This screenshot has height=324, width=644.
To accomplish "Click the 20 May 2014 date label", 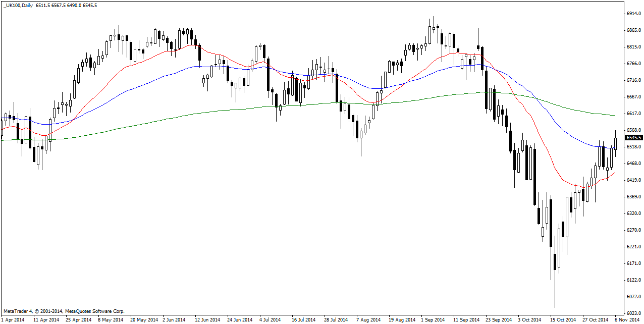I will (x=143, y=320).
